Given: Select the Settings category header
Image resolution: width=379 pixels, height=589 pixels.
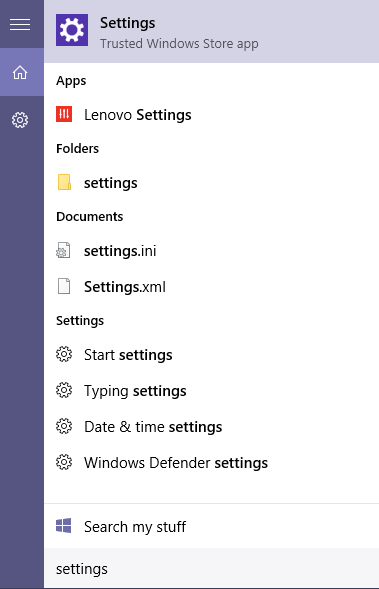Looking at the screenshot, I should (x=80, y=321).
